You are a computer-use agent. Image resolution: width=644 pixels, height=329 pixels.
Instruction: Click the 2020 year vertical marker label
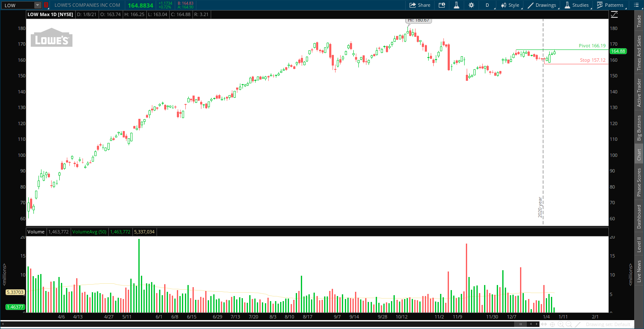click(x=540, y=207)
